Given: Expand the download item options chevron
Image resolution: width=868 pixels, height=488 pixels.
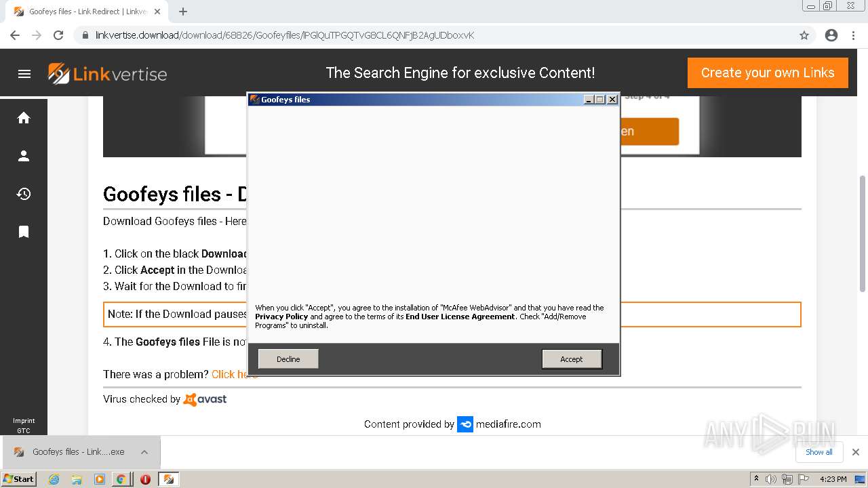Looking at the screenshot, I should coord(144,452).
